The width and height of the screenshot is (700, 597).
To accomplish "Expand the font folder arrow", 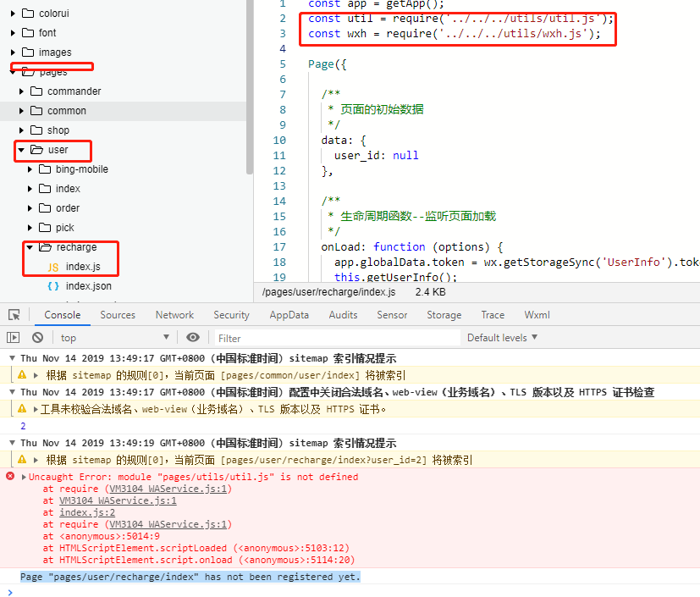I will (x=13, y=32).
